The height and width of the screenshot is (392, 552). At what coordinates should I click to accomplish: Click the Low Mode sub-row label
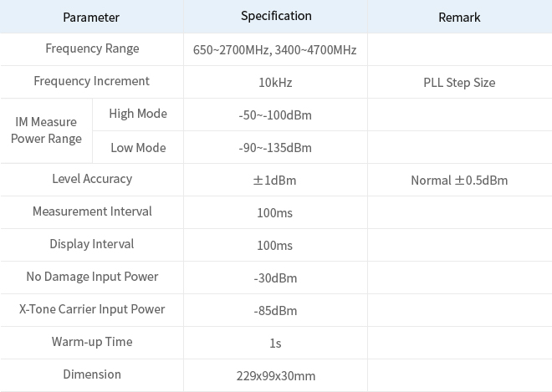[x=138, y=148]
